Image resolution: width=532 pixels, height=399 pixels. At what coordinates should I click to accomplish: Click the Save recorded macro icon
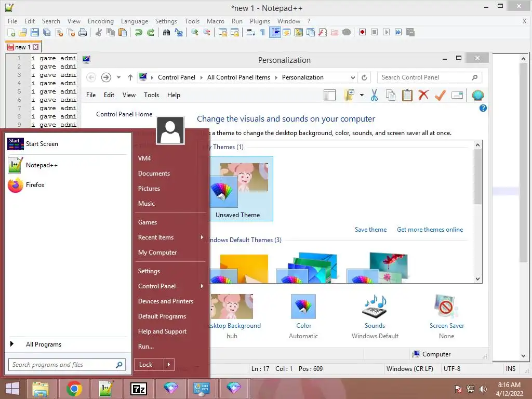click(x=410, y=32)
